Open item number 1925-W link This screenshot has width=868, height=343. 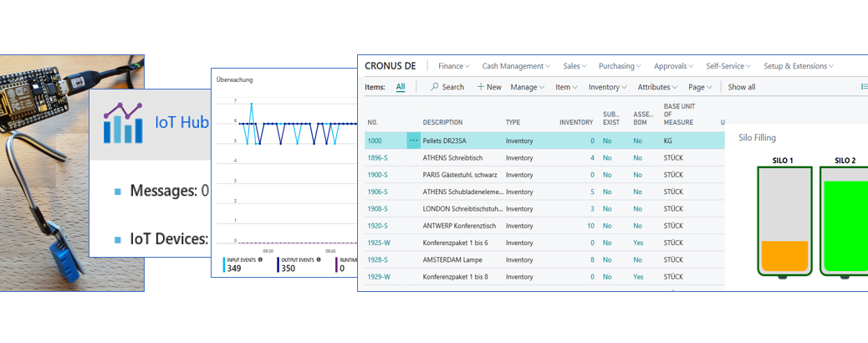pyautogui.click(x=379, y=243)
